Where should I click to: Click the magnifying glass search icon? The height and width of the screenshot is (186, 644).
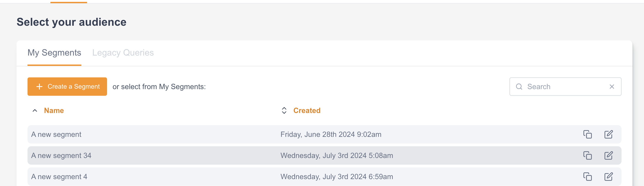click(x=519, y=86)
